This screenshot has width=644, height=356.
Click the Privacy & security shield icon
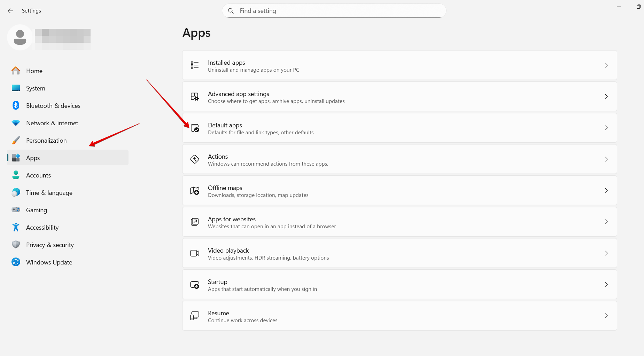coord(16,245)
